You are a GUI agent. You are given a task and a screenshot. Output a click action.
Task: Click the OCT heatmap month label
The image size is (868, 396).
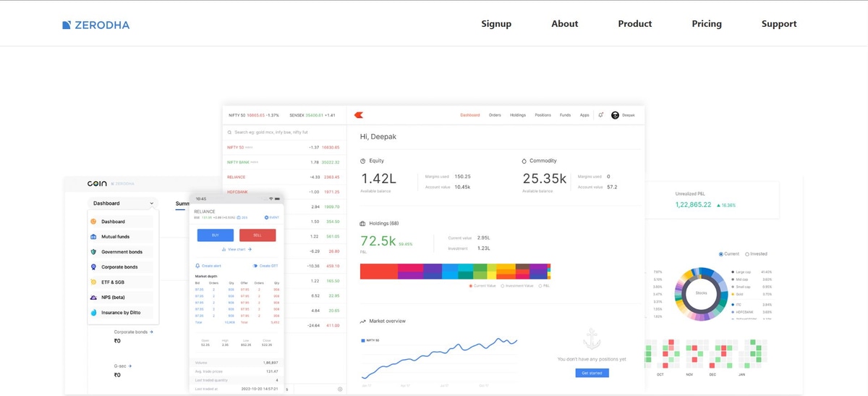(660, 375)
